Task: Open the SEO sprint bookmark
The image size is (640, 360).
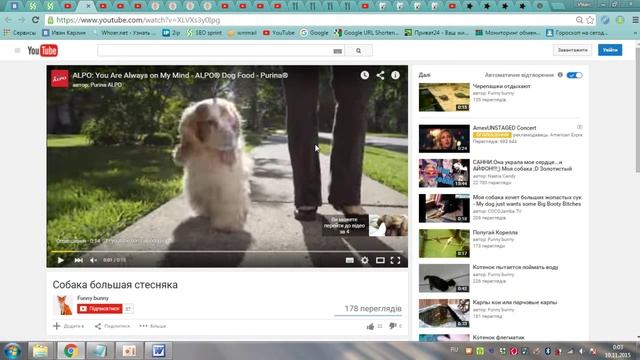Action: 204,33
